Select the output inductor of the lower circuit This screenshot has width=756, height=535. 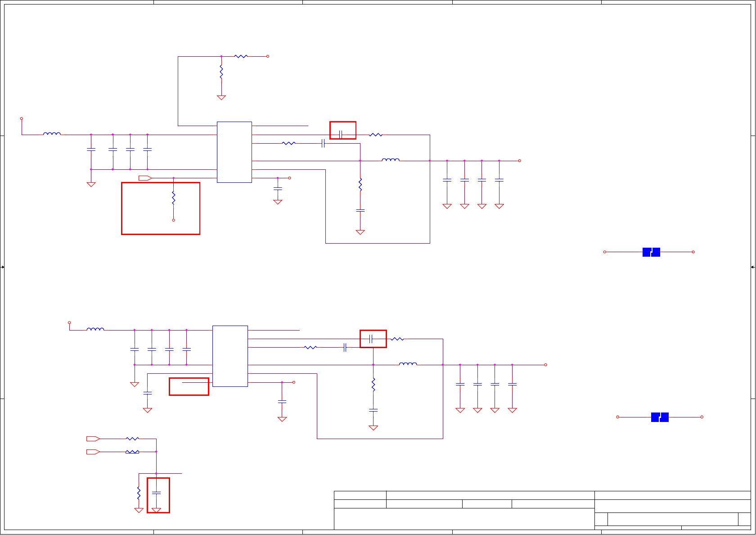click(408, 364)
